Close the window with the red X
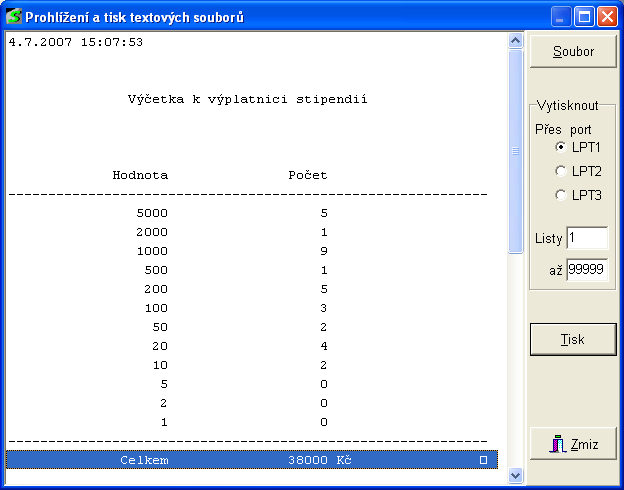624x490 pixels. [610, 16]
